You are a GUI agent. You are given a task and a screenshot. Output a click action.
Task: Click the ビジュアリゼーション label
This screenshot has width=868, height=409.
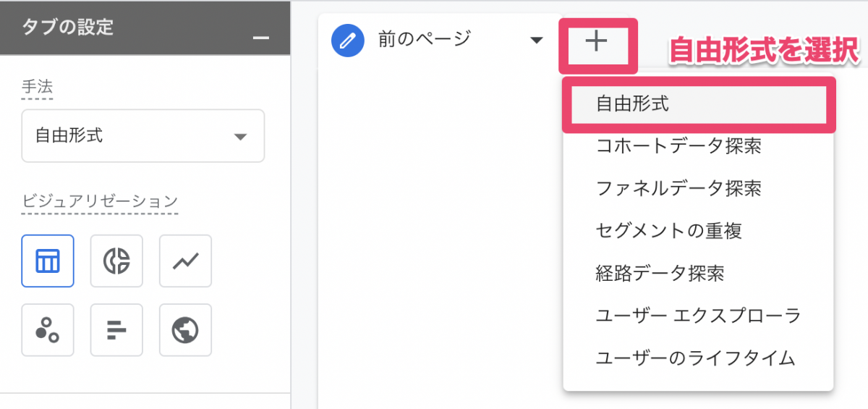click(x=100, y=201)
